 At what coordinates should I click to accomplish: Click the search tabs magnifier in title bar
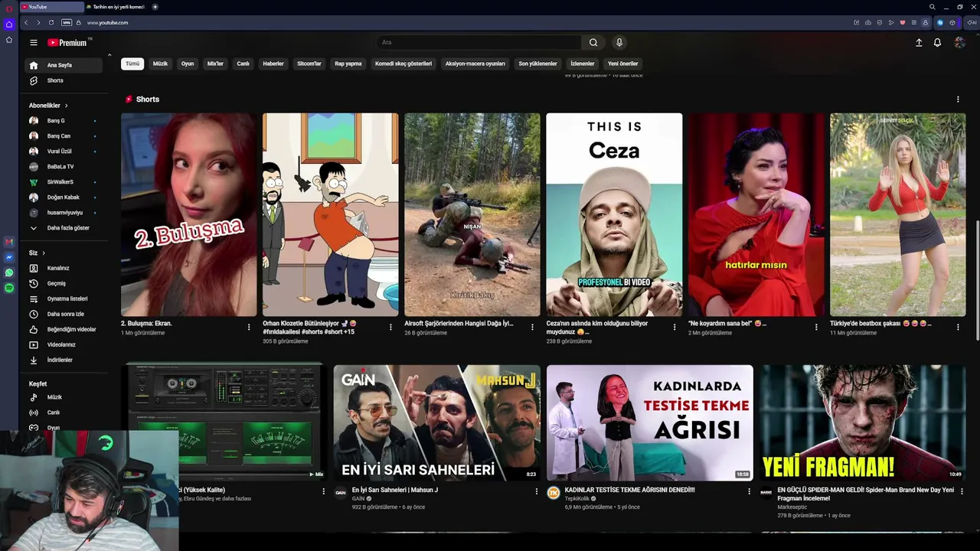tap(932, 7)
